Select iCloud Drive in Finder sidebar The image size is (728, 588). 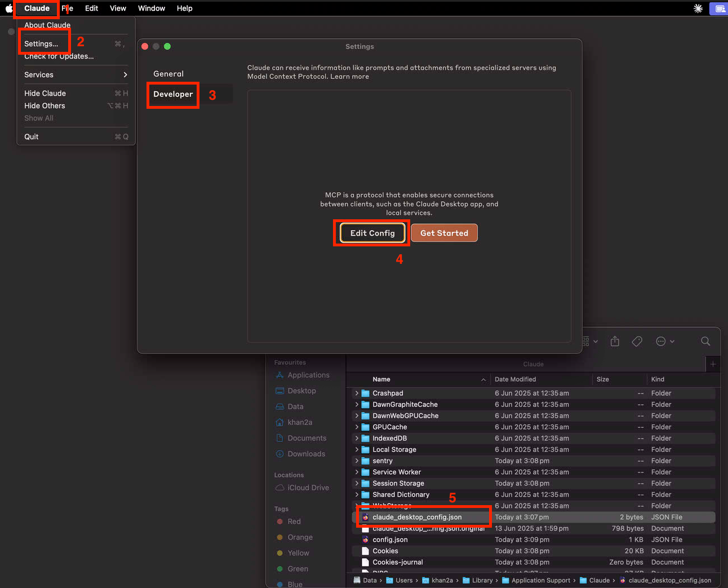302,488
